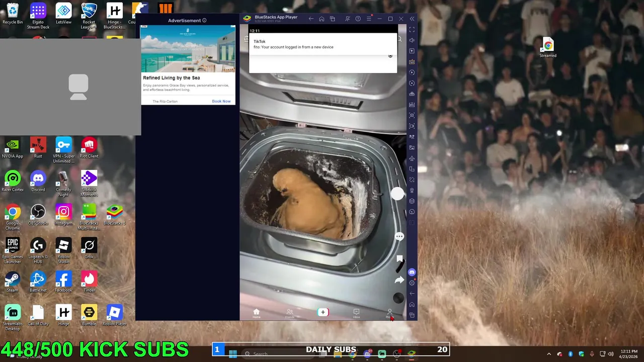
Task: Toggle airplane mode in BlueStacks sidebar
Action: (412, 158)
